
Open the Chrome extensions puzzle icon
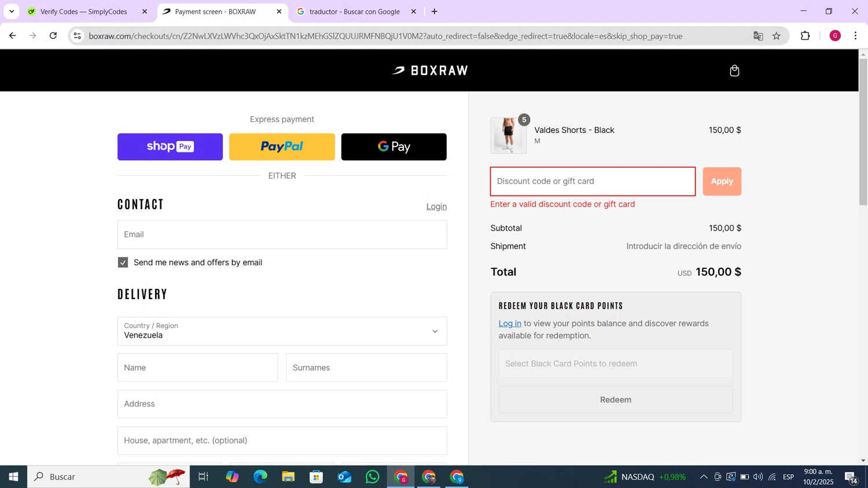coord(805,36)
